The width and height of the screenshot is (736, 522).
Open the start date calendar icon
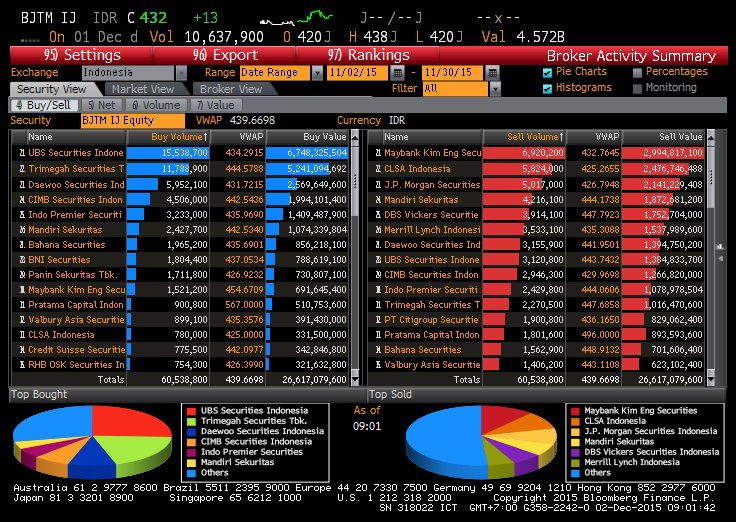398,73
